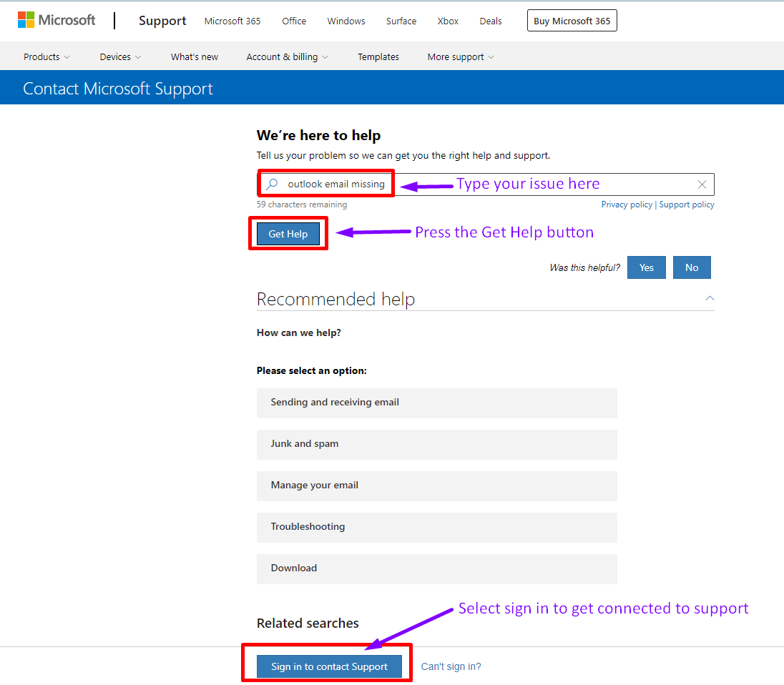Collapse the Recommended help section
Viewport: 784px width, 685px height.
pyautogui.click(x=710, y=298)
